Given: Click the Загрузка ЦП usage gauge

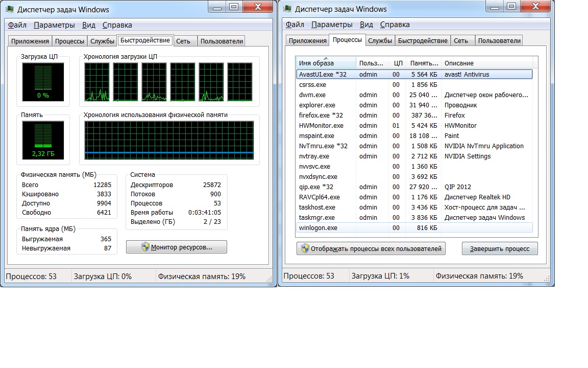Looking at the screenshot, I should 36,82.
